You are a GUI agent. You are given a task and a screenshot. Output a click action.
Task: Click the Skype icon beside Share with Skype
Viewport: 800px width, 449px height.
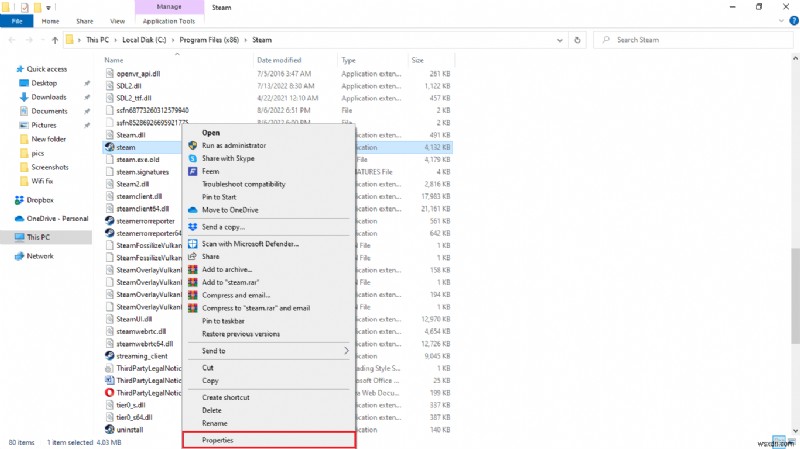(x=192, y=158)
